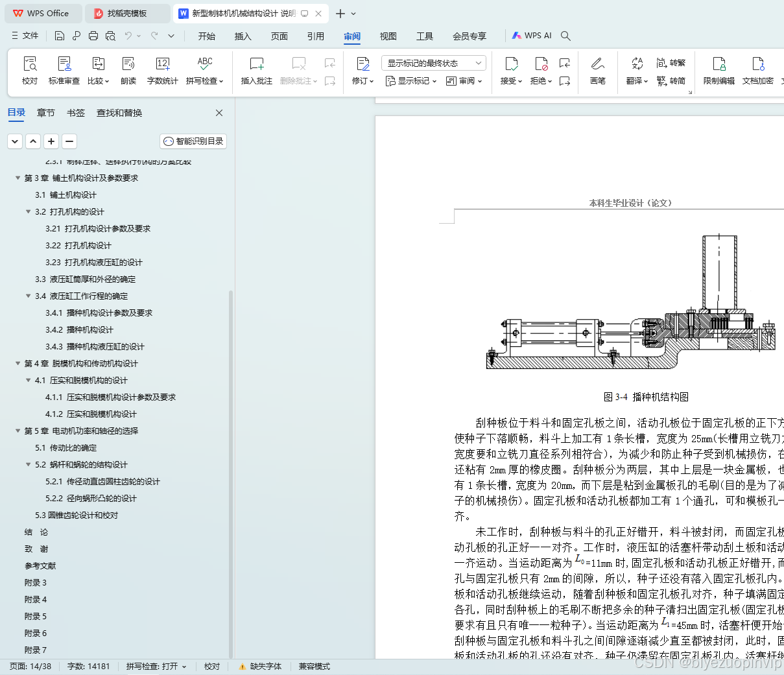Switch to the 插入 ribbon tab

click(243, 36)
